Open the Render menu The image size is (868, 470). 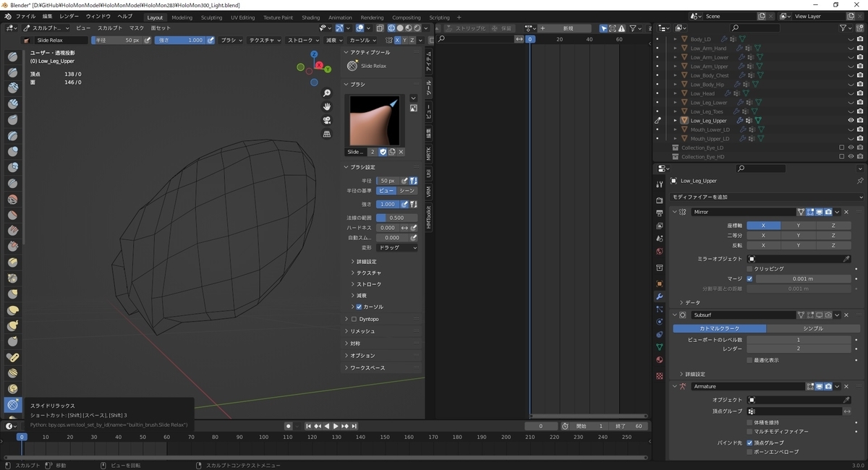(x=69, y=16)
